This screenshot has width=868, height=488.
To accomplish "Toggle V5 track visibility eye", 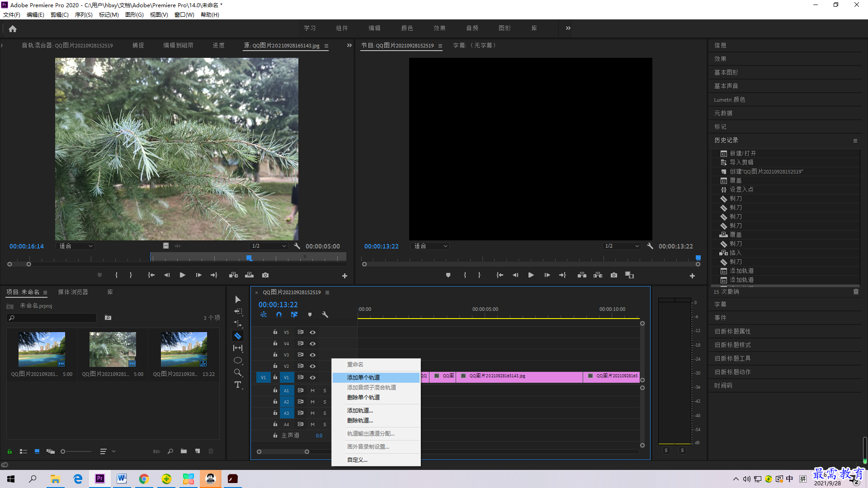I will [x=312, y=333].
